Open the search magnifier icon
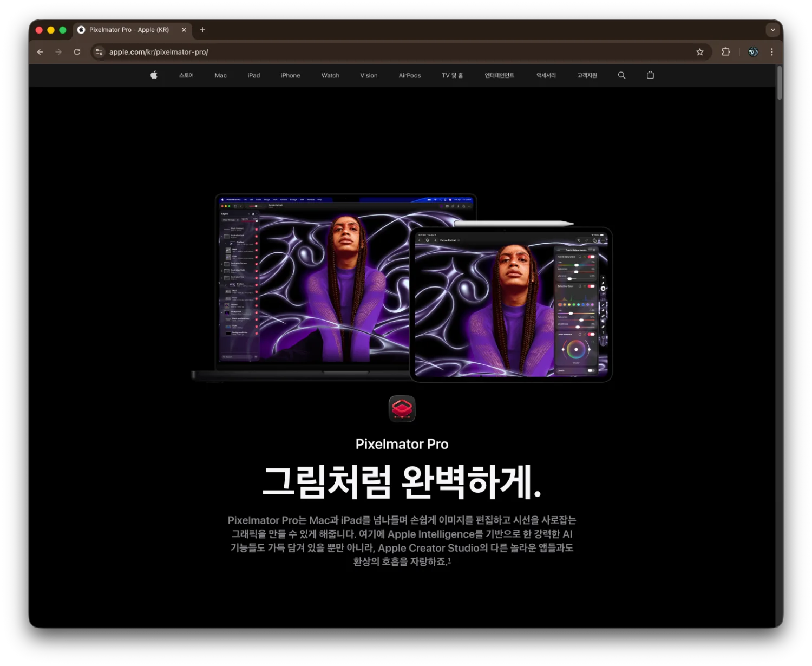This screenshot has height=666, width=812. (621, 75)
